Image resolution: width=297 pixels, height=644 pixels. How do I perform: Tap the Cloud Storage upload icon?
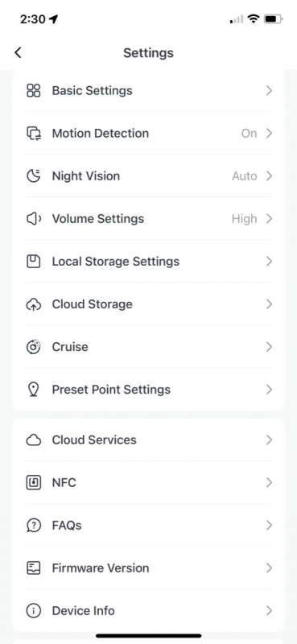point(33,304)
